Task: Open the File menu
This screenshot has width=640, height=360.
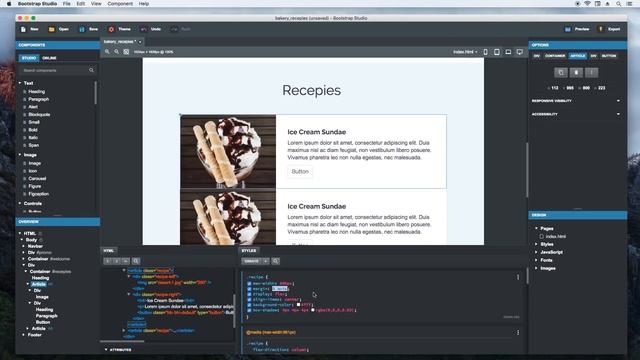Action: click(67, 4)
